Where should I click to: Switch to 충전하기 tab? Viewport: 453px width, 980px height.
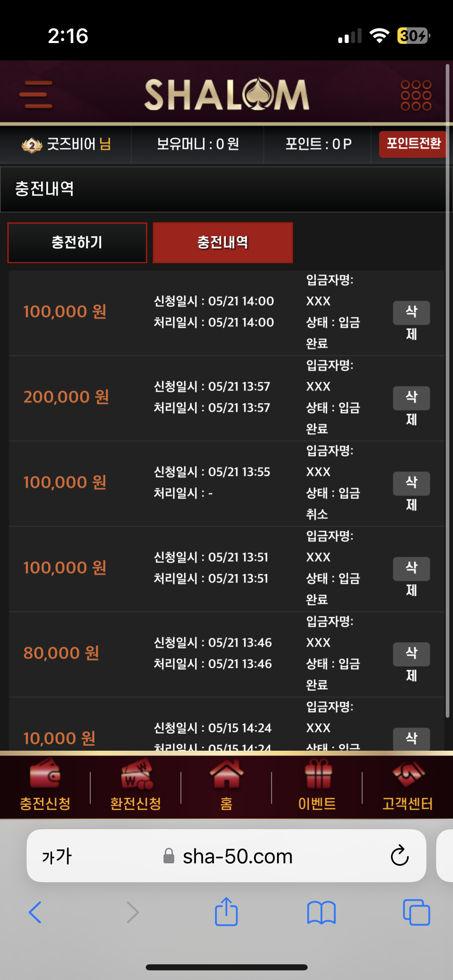click(77, 243)
